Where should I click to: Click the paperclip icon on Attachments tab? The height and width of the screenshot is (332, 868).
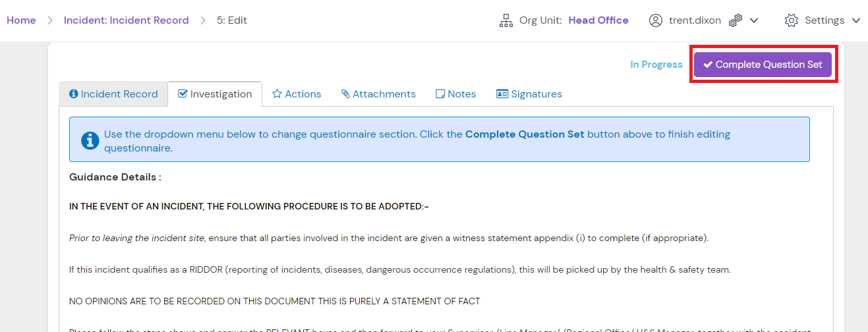coord(345,94)
